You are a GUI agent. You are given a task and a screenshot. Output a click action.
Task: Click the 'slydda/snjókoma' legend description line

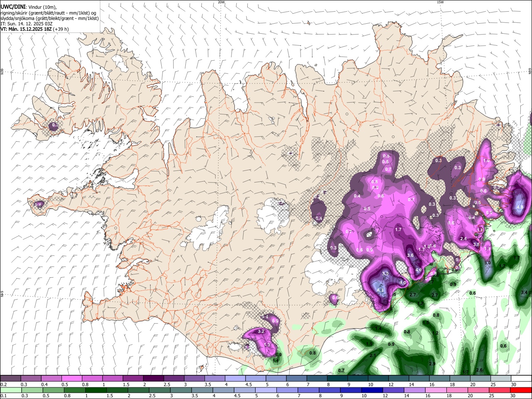tap(49, 18)
